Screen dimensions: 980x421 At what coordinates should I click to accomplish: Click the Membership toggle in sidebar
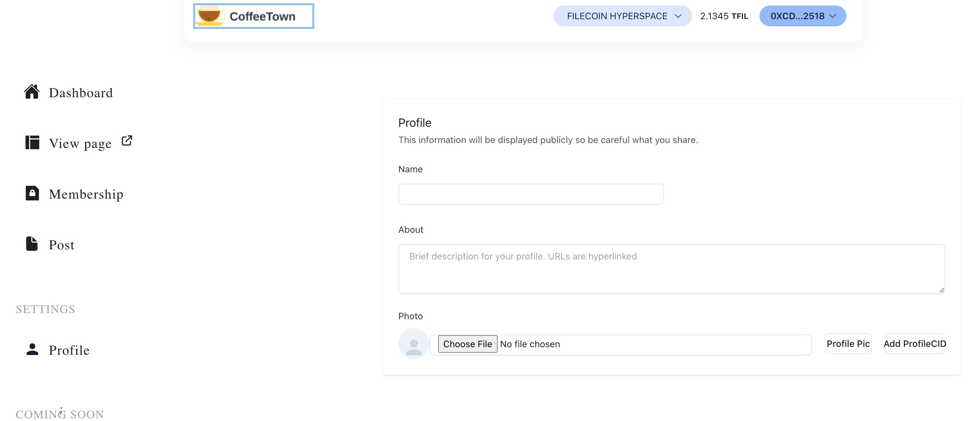click(86, 193)
